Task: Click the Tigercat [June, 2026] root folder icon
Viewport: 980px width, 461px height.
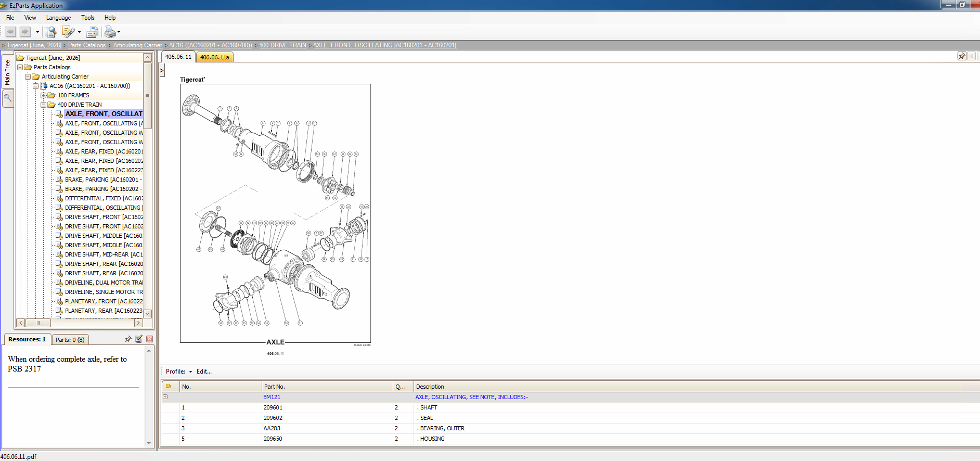Action: (20, 58)
